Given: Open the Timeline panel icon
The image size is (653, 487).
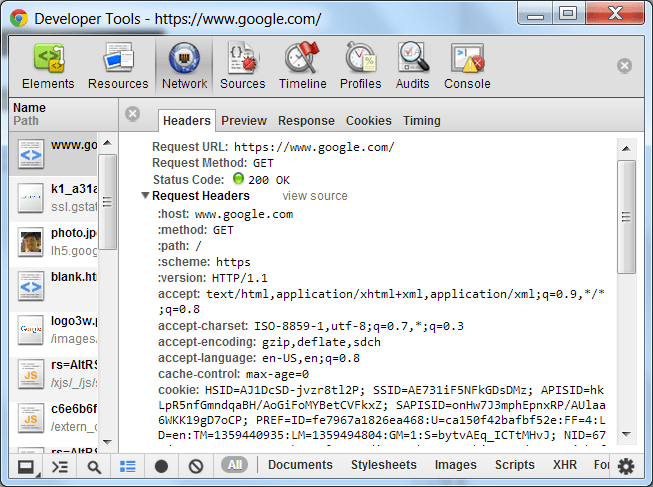Looking at the screenshot, I should 302,57.
